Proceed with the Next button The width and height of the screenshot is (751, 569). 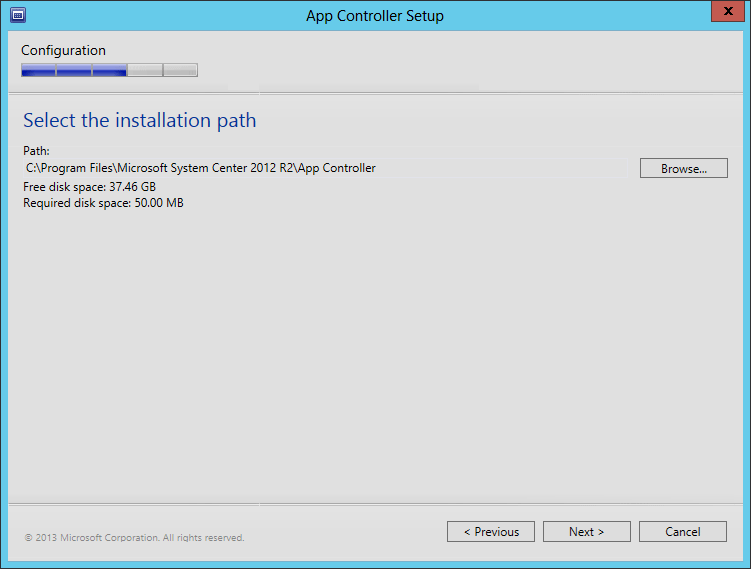587,532
